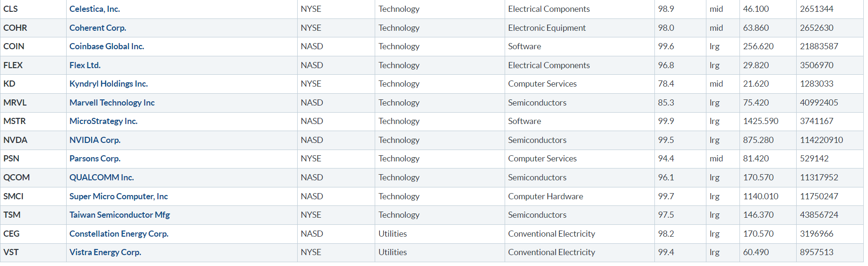
Task: Click the NVDA ticker symbol cell
Action: (x=15, y=140)
